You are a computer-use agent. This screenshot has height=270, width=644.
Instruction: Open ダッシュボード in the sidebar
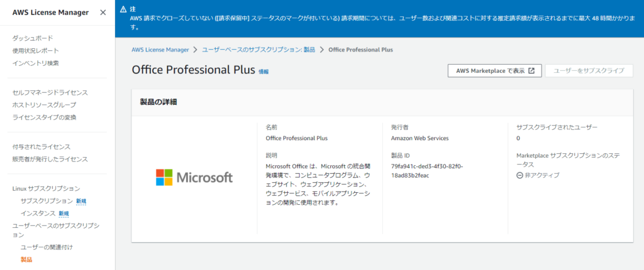click(x=33, y=38)
